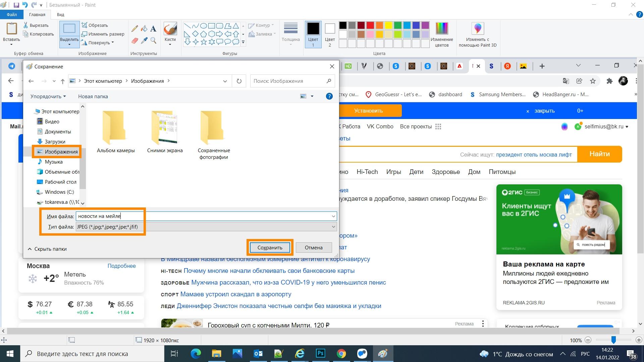Open Thickness (Толщина) dropdown
Viewport: 644px width, 362px height.
coord(291,35)
